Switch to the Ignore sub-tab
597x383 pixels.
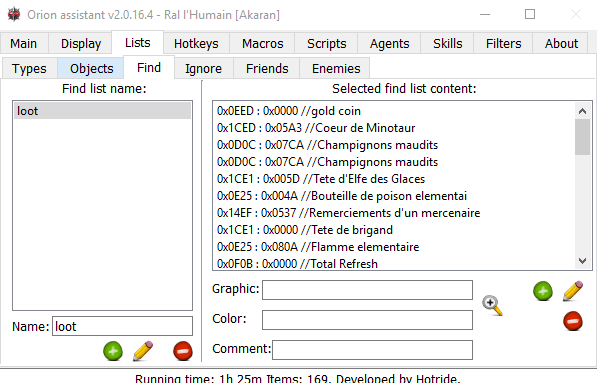point(203,69)
